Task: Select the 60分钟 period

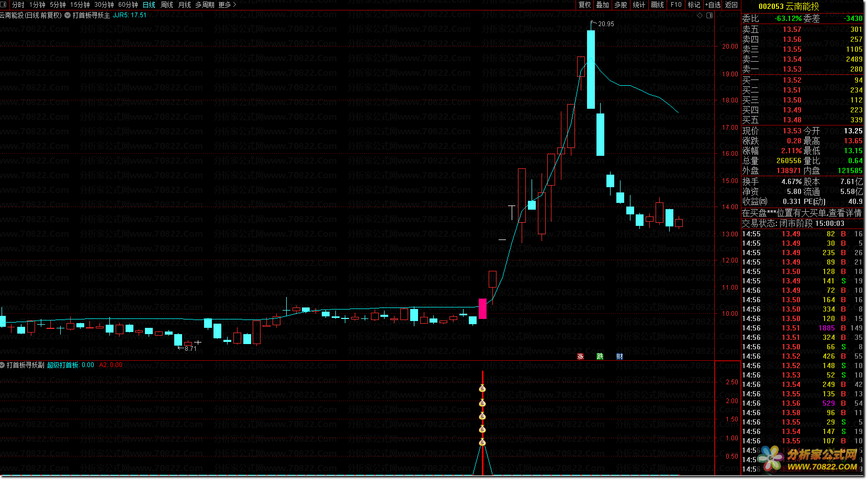Action: pyautogui.click(x=128, y=5)
